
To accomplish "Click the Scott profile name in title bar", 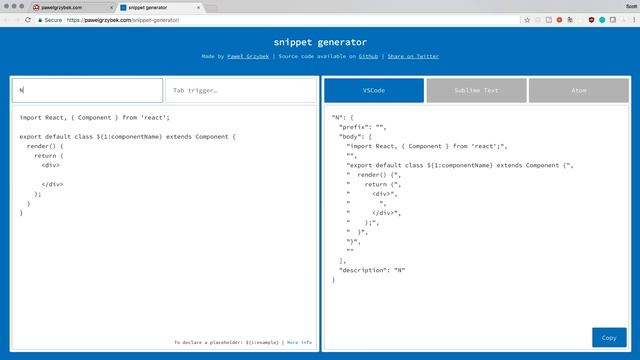I will coord(631,6).
